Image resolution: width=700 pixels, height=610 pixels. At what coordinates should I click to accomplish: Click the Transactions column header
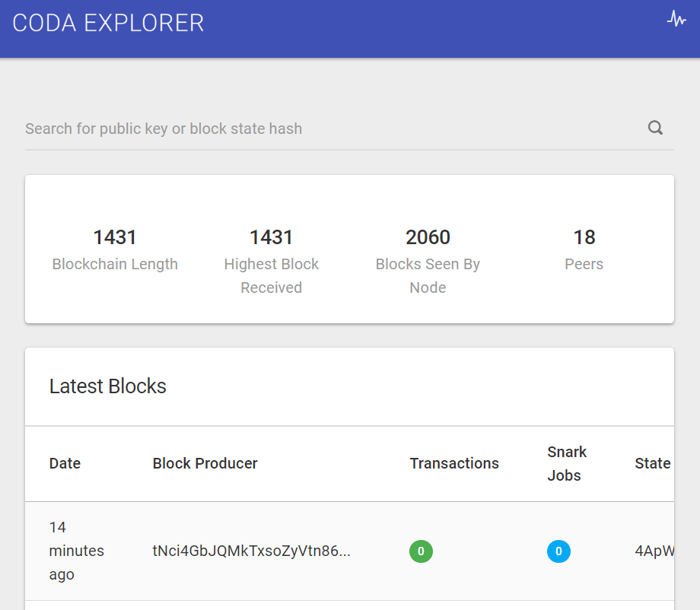454,463
